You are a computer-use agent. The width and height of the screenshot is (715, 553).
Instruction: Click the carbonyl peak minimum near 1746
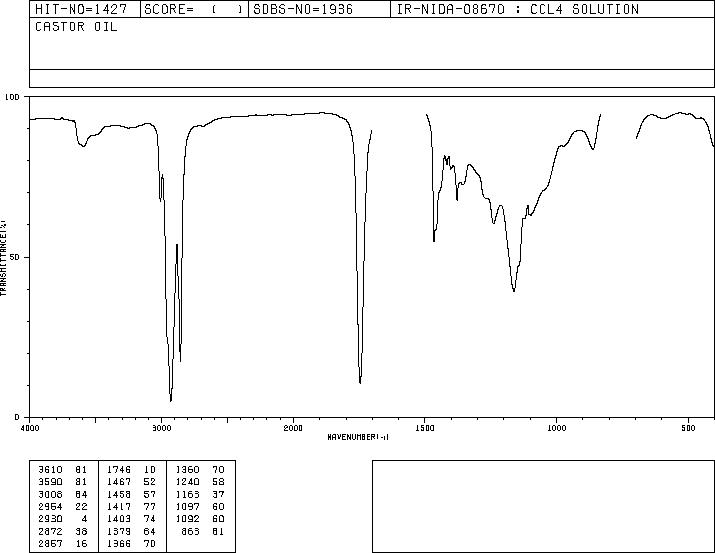(x=360, y=382)
